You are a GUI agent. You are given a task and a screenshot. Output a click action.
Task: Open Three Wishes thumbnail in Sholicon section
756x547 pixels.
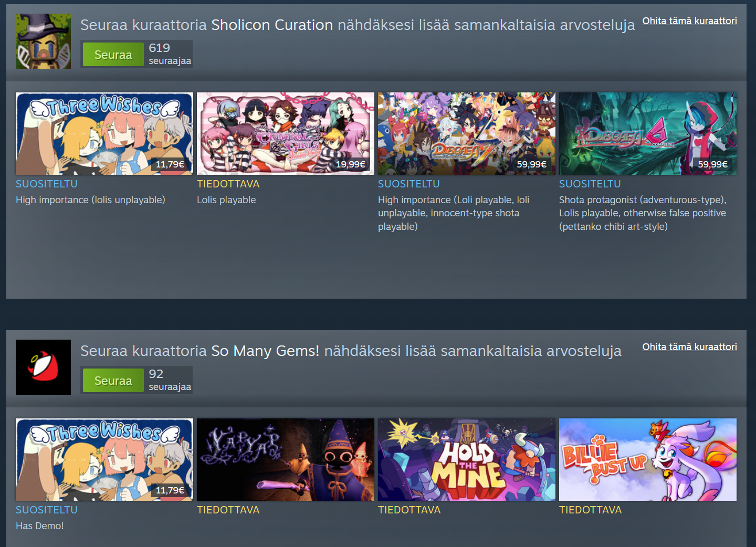point(104,133)
